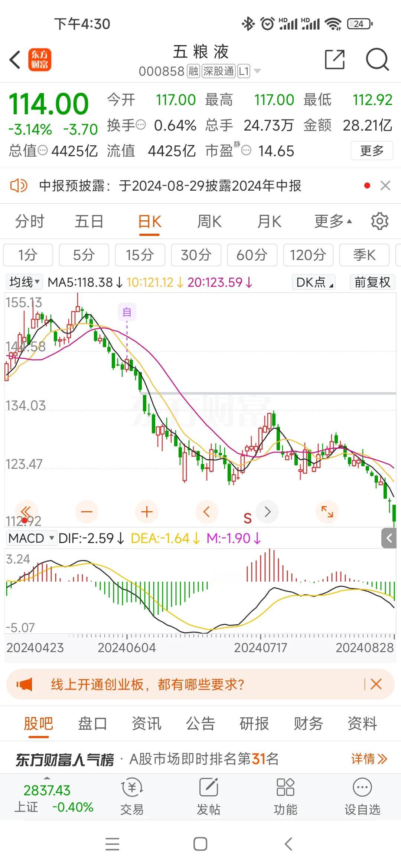The width and height of the screenshot is (401, 868).
Task: Expand stock code dropdown triangle
Action: coord(257,71)
